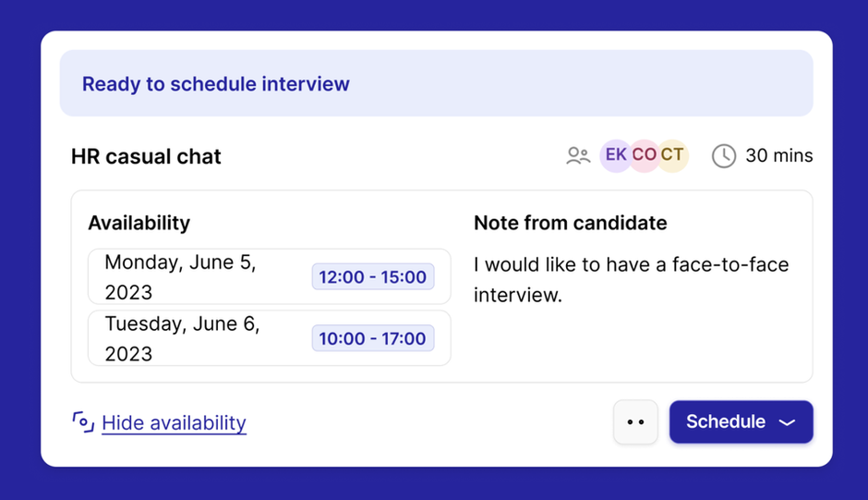Screen dimensions: 868x500
Task: Expand the Schedule dropdown chevron
Action: point(787,422)
